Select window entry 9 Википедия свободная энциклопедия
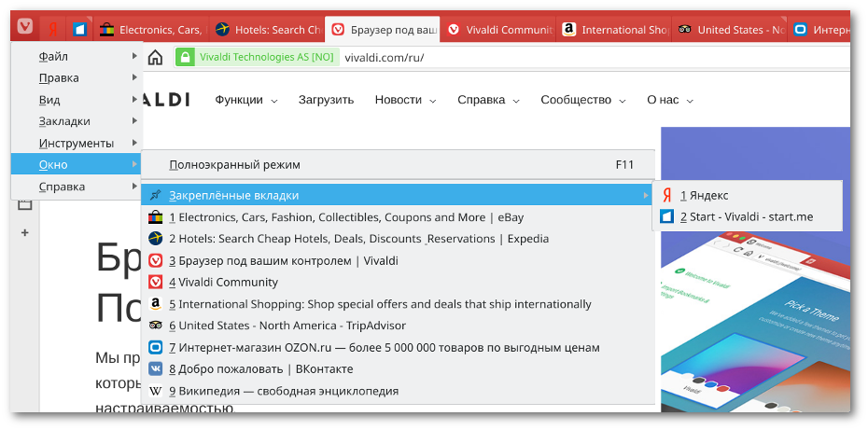Screen dimensions: 868x430 (398, 391)
